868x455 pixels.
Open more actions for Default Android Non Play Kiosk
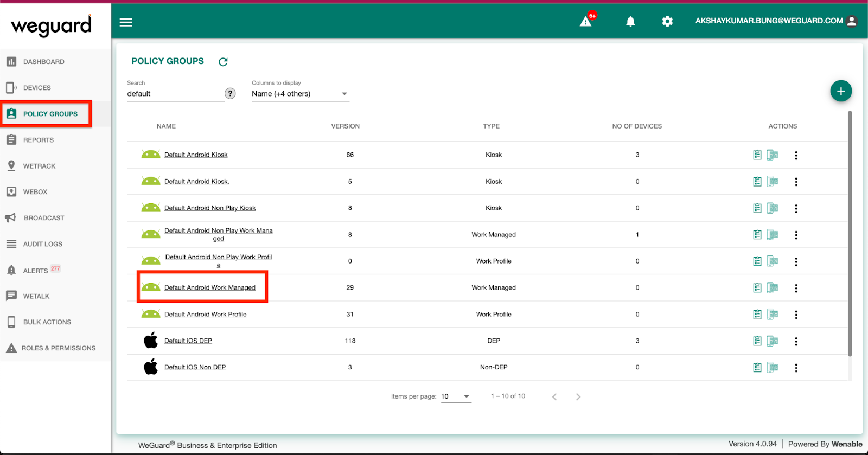click(796, 208)
